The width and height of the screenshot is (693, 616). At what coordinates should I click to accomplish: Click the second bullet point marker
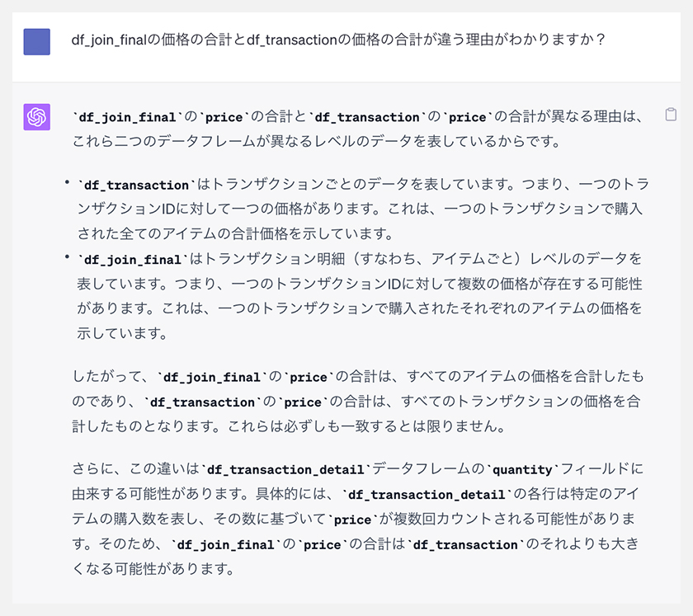point(67,256)
